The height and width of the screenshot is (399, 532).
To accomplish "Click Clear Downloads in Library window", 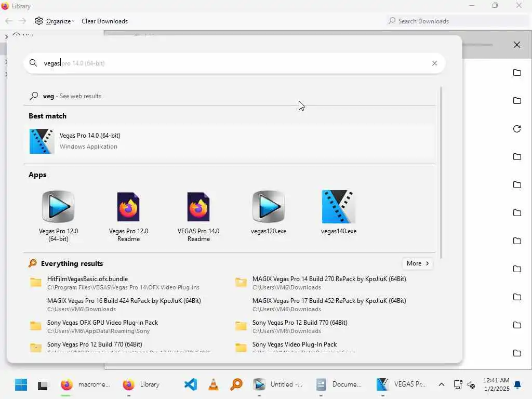I will click(x=104, y=21).
